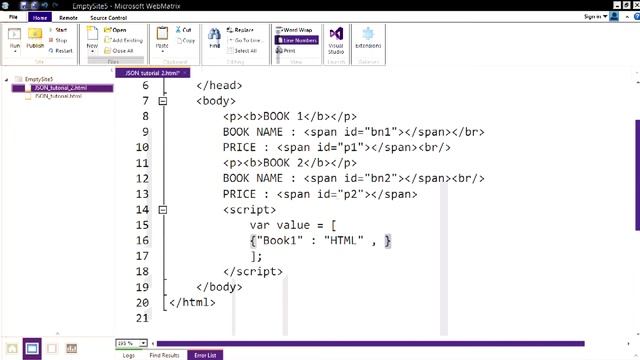Click the horizontal scrollbar thumb under the editor
The image size is (640, 360).
pos(371,344)
